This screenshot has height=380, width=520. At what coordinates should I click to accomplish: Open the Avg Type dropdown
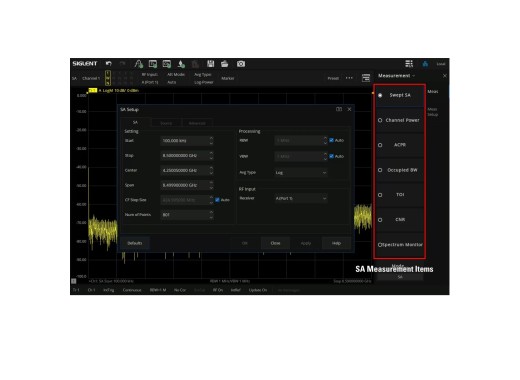(301, 172)
